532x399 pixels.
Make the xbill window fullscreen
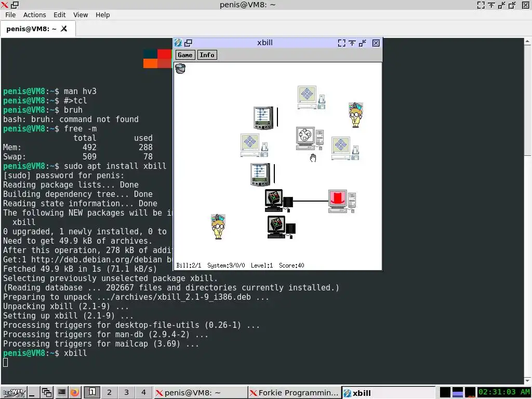tap(342, 43)
